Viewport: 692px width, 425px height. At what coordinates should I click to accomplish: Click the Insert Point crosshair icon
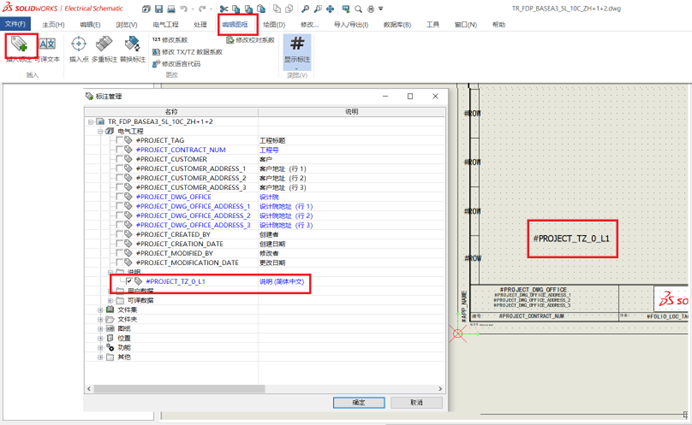[x=79, y=44]
